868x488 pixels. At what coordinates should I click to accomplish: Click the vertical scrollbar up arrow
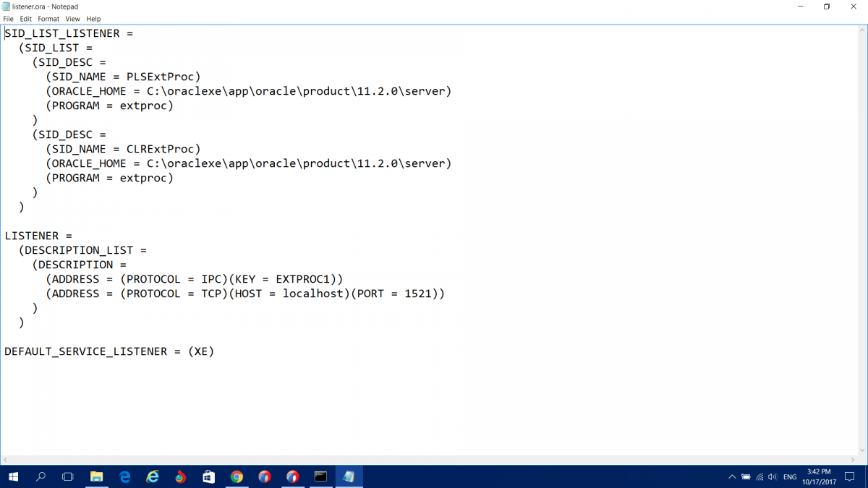click(x=863, y=30)
